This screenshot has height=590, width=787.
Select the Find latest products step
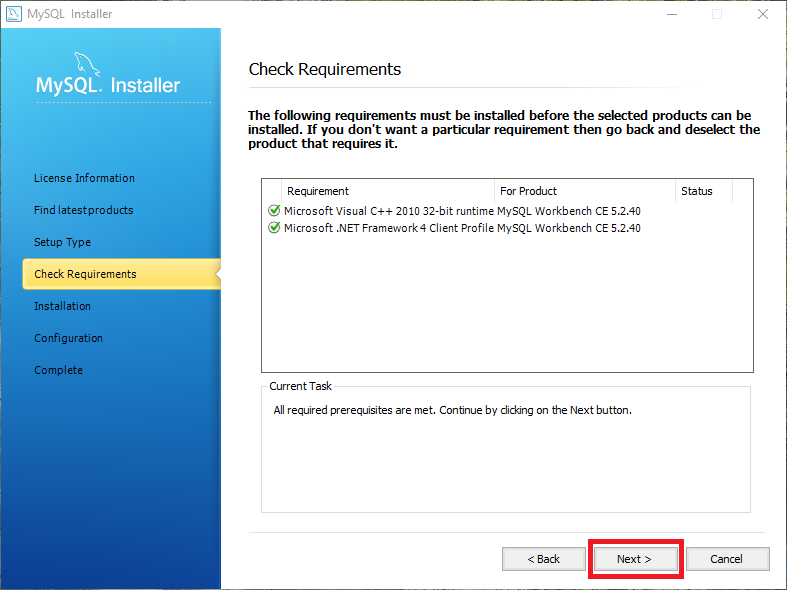[x=84, y=210]
